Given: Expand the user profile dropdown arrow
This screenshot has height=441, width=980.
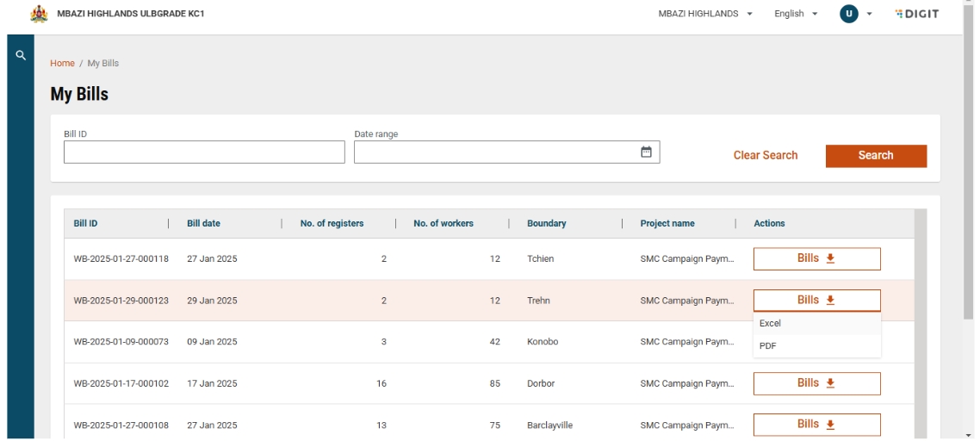Looking at the screenshot, I should click(869, 14).
